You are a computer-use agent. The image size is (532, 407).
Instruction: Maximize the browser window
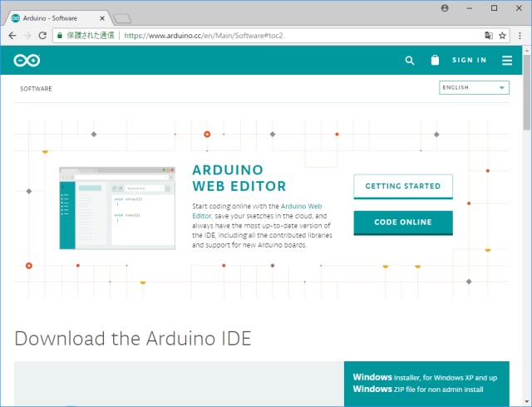click(494, 8)
